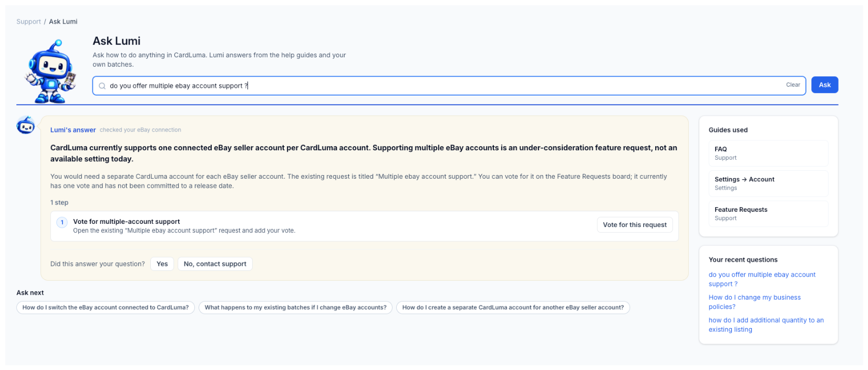
Task: Go to Support in the breadcrumb
Action: coord(28,22)
